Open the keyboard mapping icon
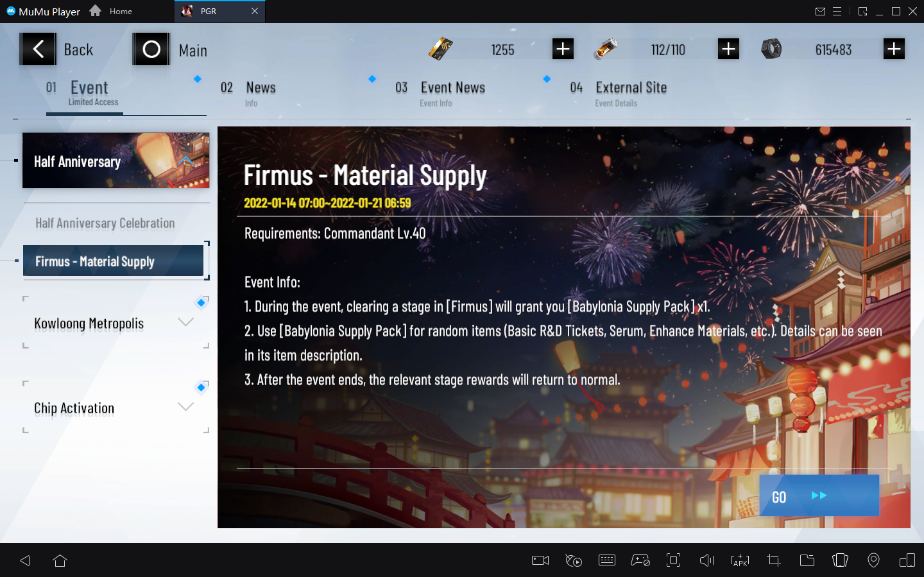Screen dimensions: 924x577 coord(606,560)
